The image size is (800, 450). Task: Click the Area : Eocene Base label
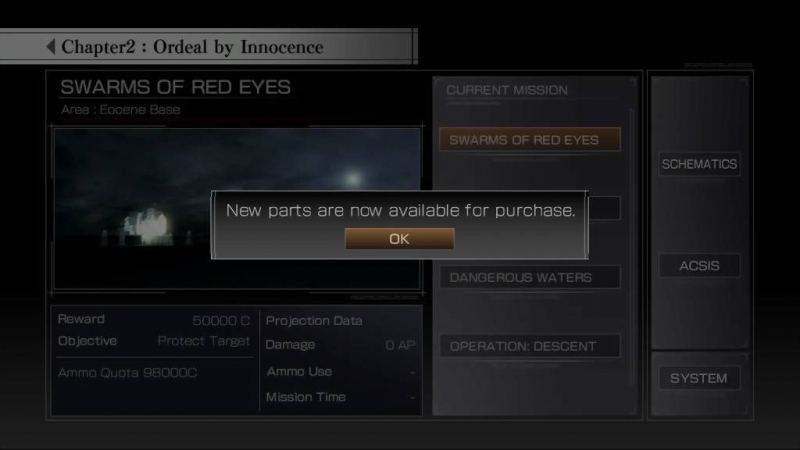120,110
